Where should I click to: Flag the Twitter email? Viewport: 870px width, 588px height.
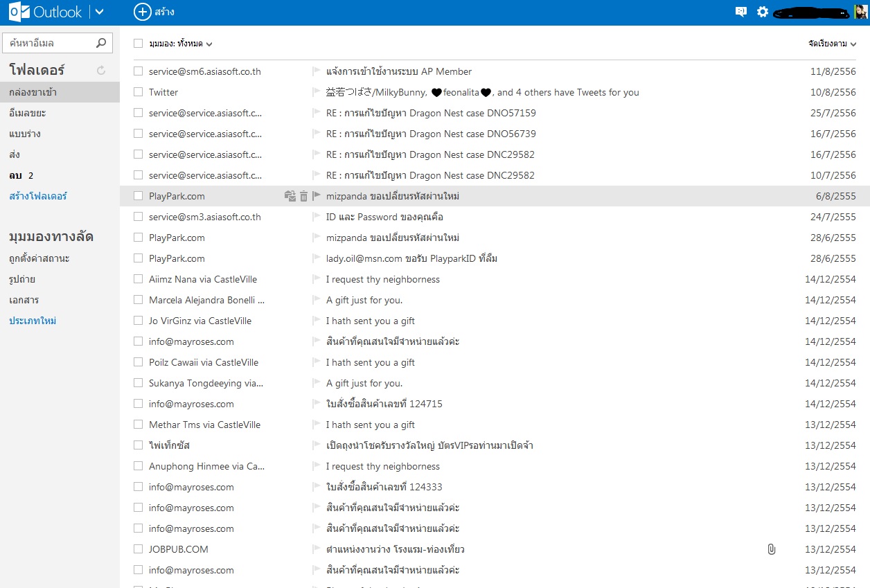317,92
